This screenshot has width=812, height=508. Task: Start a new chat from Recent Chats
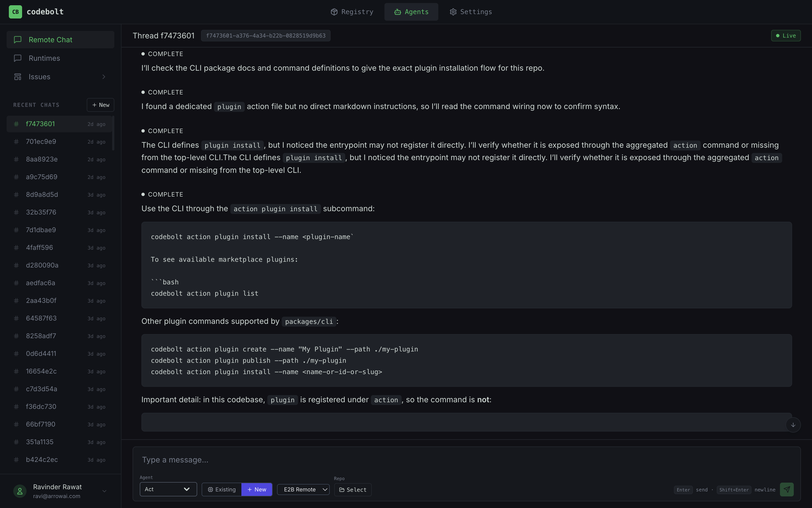[101, 105]
